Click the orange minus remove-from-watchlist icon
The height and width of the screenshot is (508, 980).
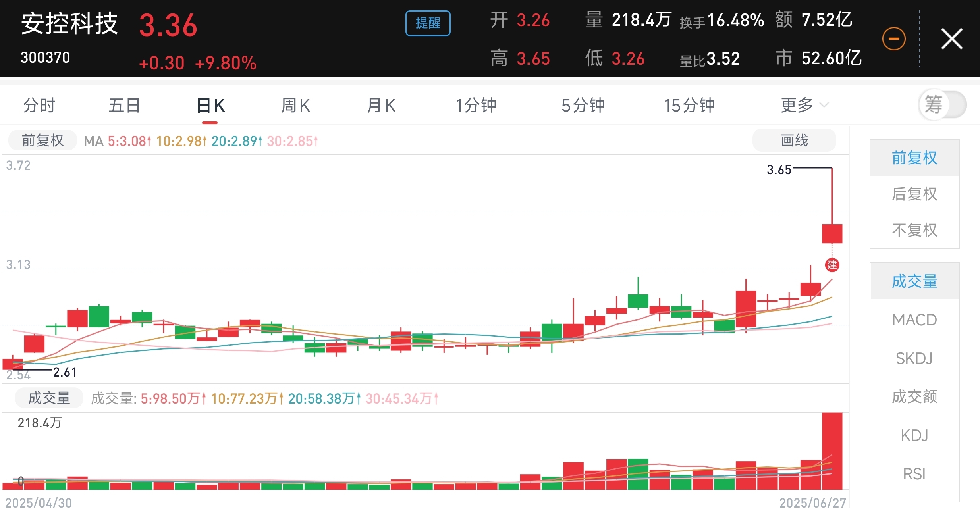pos(894,39)
